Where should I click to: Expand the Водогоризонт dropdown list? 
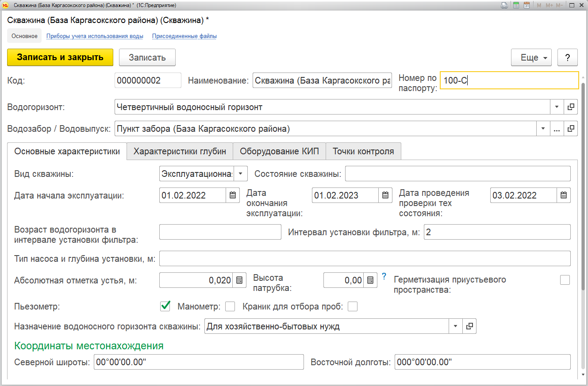[557, 107]
